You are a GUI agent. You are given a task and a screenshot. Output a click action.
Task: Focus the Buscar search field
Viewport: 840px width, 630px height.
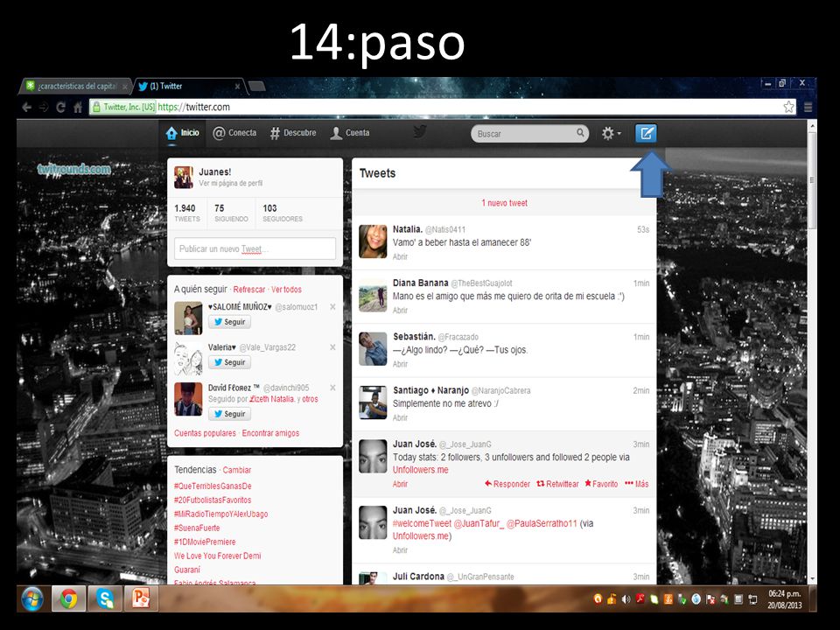point(529,133)
